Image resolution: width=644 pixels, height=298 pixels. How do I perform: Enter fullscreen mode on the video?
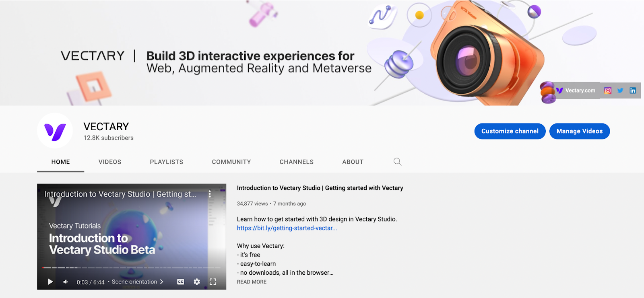(x=213, y=282)
